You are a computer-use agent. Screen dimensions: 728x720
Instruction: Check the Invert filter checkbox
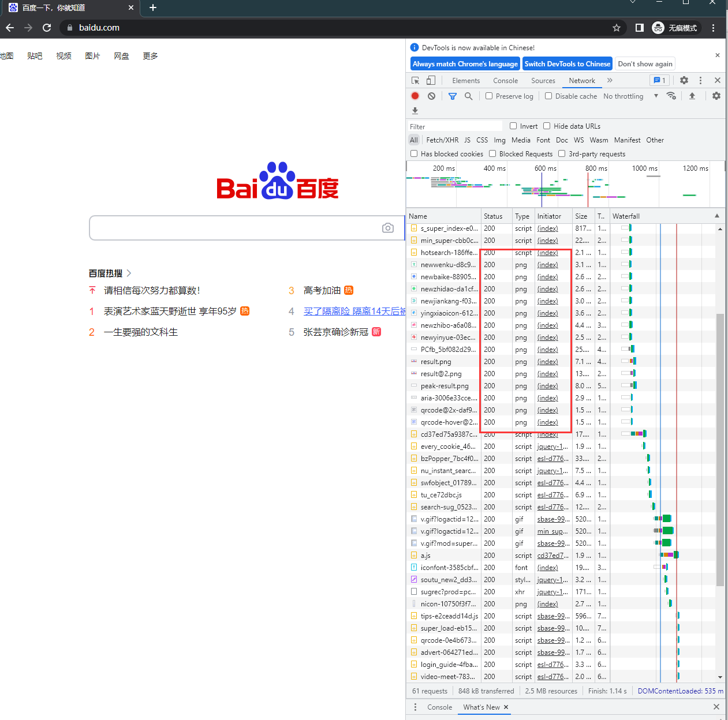coord(513,126)
